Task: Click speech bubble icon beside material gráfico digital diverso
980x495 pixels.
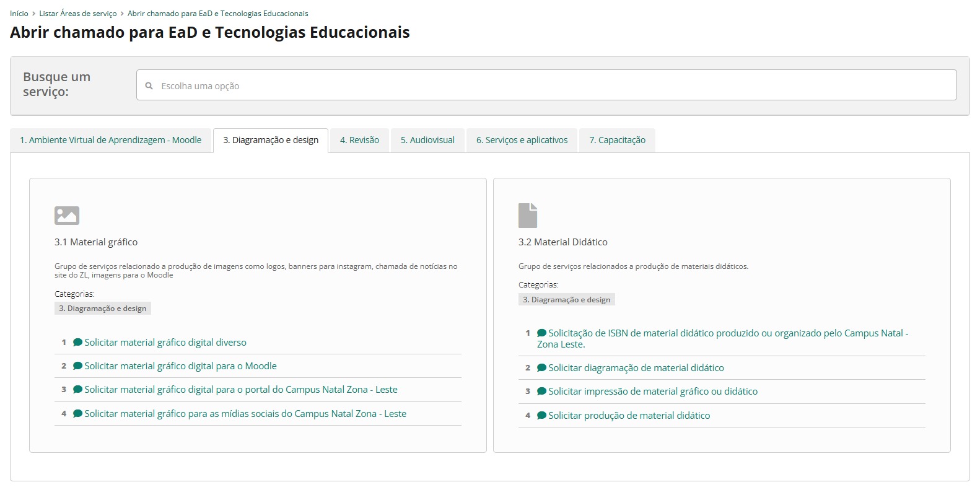Action: [77, 343]
